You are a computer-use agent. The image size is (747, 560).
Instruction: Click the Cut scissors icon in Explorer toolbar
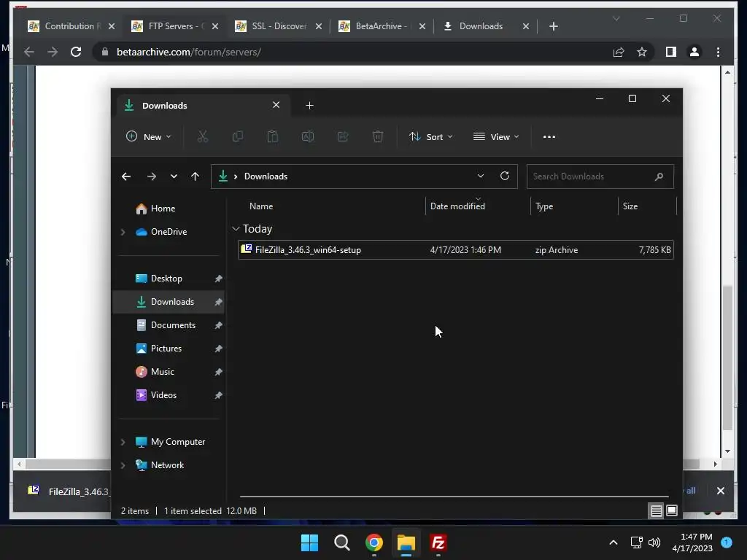(203, 137)
